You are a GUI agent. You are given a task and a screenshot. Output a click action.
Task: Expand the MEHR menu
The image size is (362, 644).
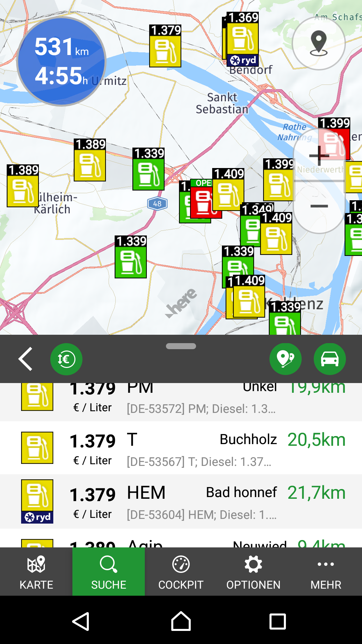(326, 572)
